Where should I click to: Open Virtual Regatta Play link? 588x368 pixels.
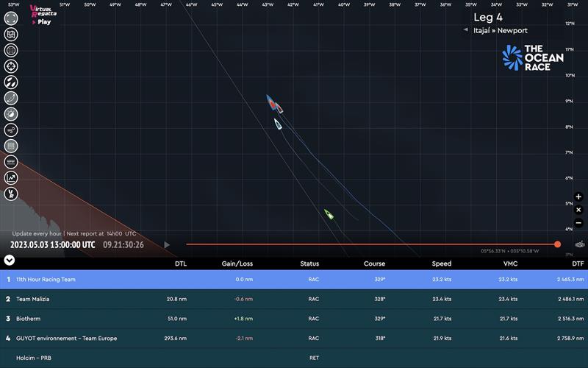43,15
